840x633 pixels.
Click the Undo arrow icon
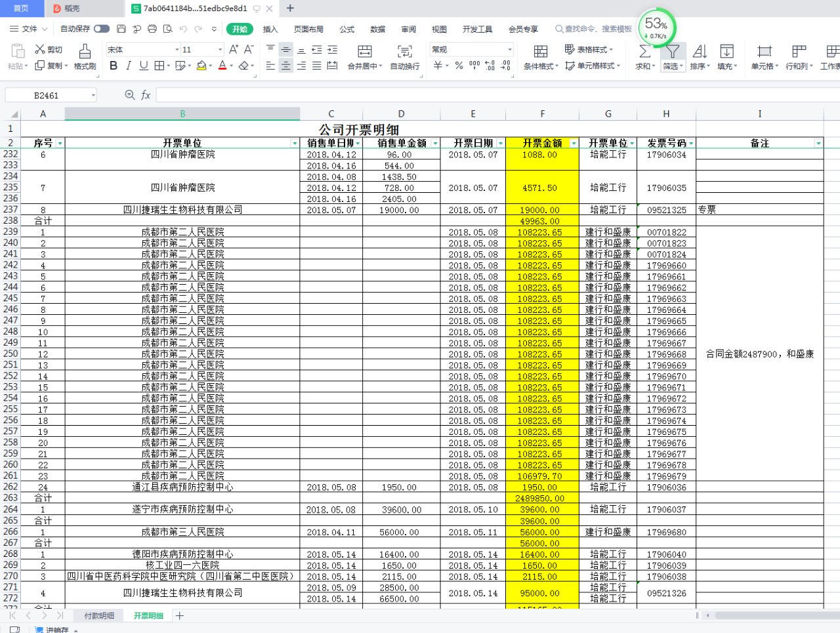(183, 29)
